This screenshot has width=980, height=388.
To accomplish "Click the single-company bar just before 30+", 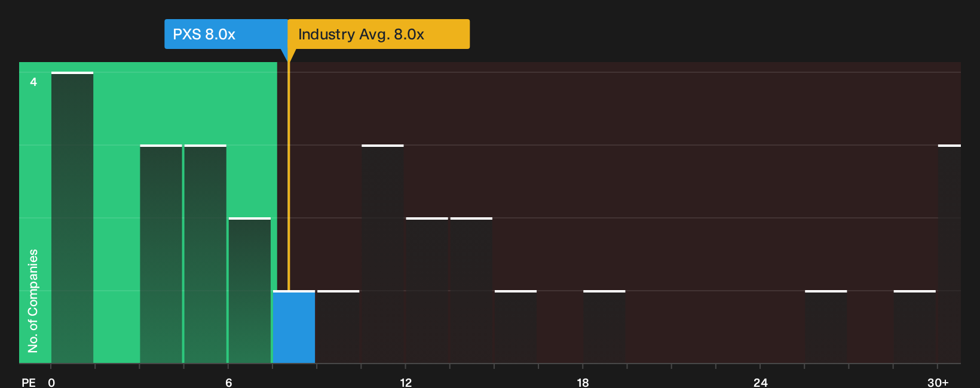I will (915, 327).
